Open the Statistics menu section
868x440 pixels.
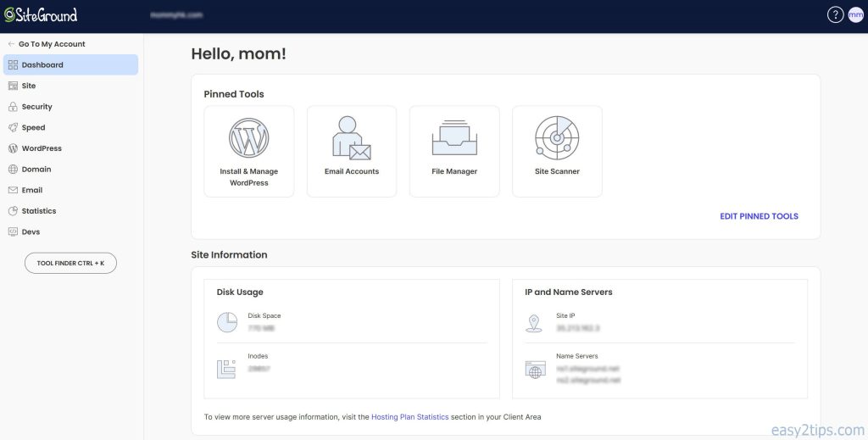(71, 211)
